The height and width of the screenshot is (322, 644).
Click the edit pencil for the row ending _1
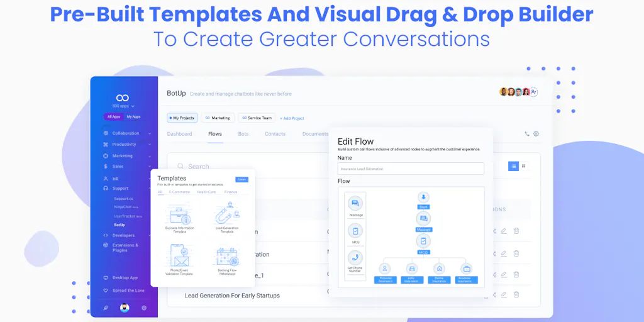coord(504,274)
